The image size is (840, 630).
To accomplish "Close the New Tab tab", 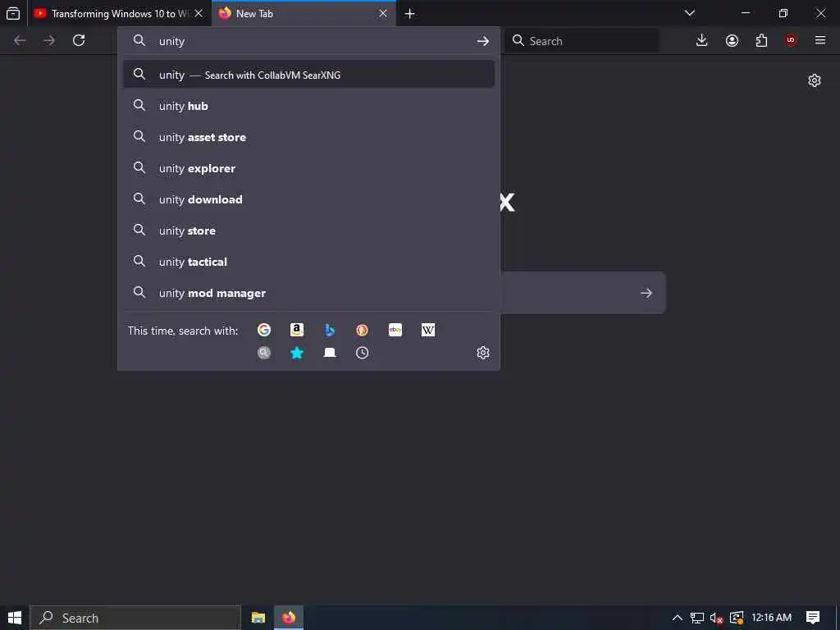I will click(x=383, y=13).
